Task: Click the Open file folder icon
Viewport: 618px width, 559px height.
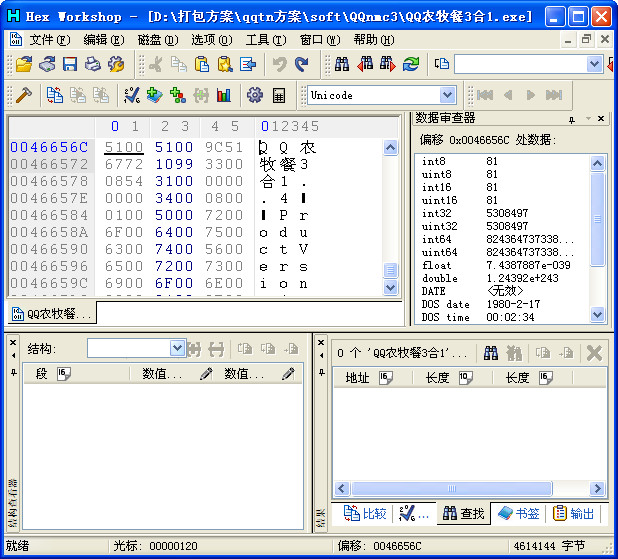Action: click(x=24, y=64)
